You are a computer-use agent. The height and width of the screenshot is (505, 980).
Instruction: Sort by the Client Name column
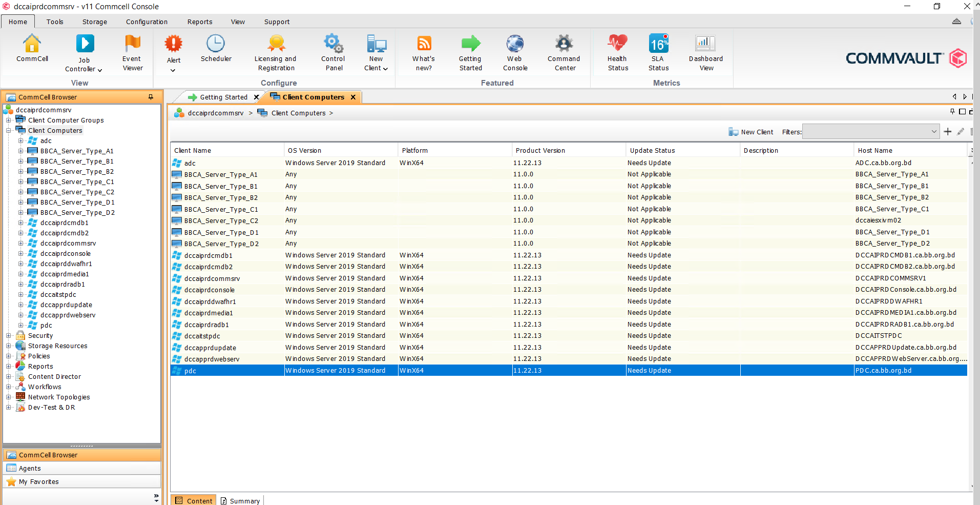227,150
